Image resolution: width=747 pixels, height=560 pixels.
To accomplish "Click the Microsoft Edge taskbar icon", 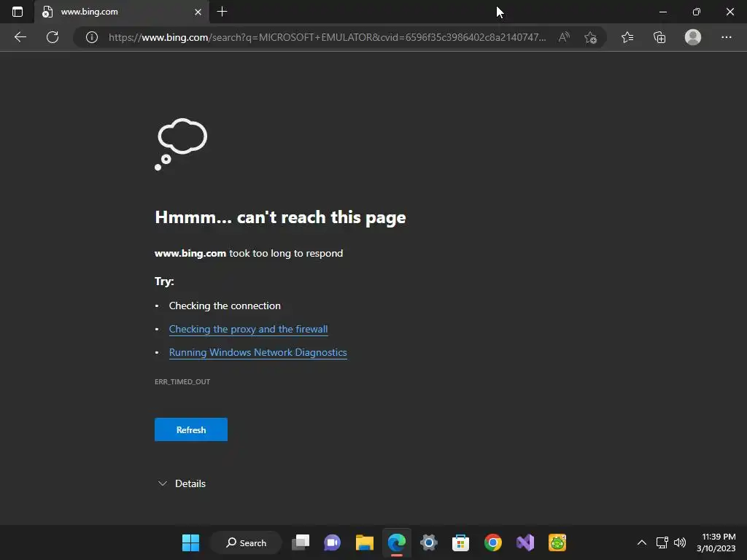I will point(396,542).
